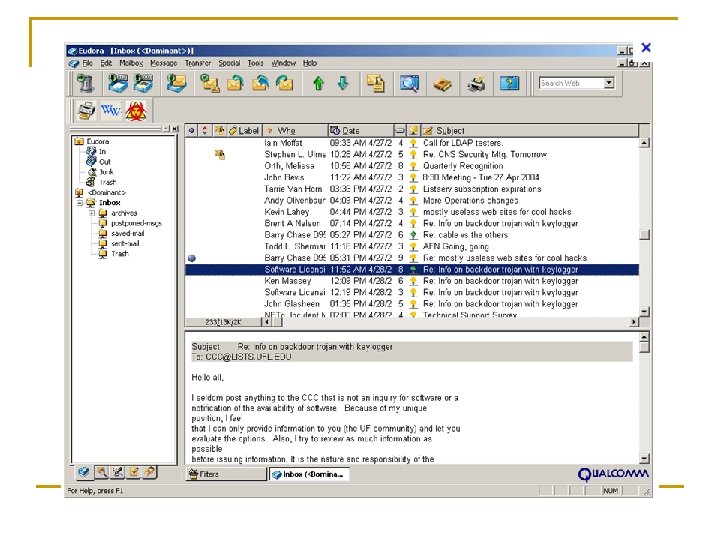Click the message list horizontal scroll right arrow
Screen dimensions: 720x540
[634, 322]
